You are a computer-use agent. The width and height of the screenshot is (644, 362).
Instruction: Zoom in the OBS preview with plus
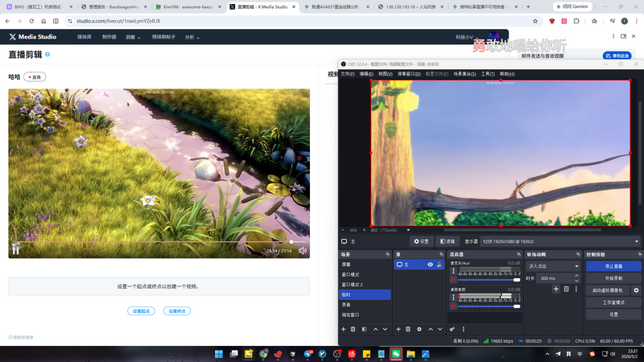[364, 230]
